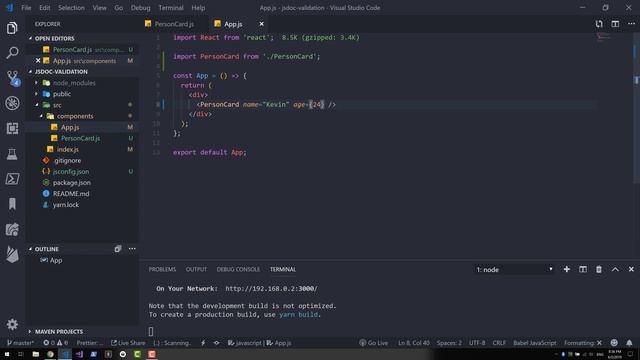Open the Extensions view icon
Image resolution: width=640 pixels, height=360 pixels.
click(x=12, y=128)
